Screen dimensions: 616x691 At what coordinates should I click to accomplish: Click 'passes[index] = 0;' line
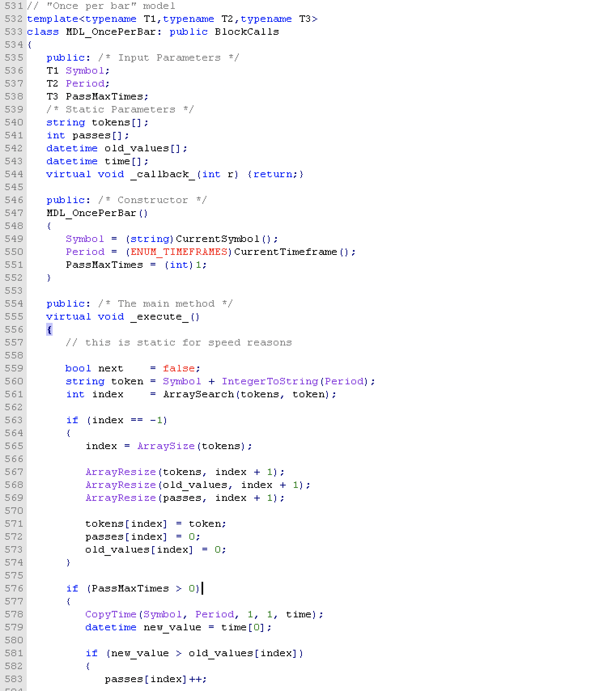coord(143,537)
